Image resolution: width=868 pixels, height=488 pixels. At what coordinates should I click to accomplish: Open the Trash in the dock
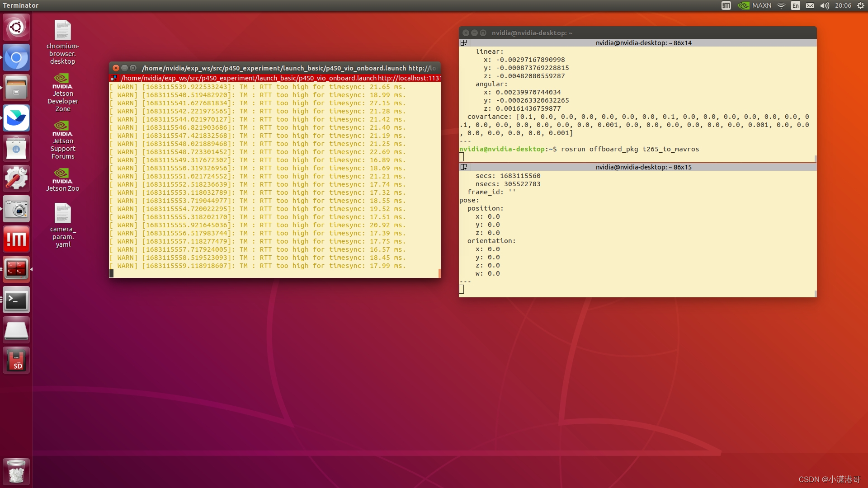[x=16, y=471]
